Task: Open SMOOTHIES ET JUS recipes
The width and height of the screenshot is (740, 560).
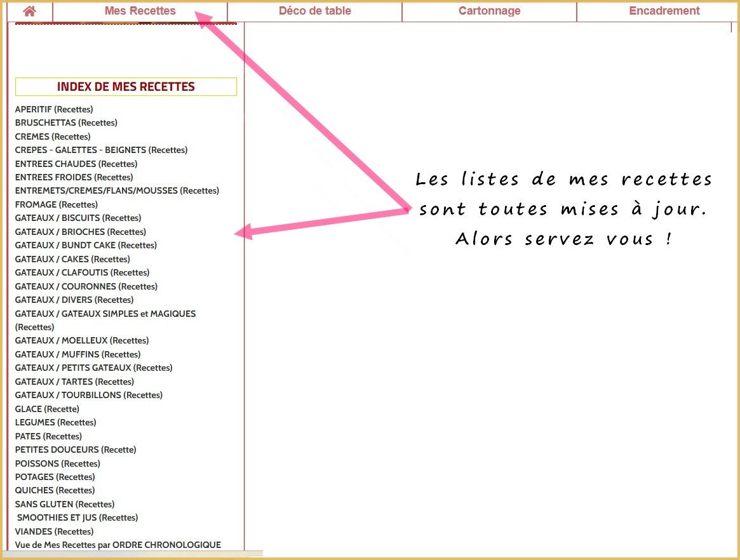Action: click(x=77, y=517)
